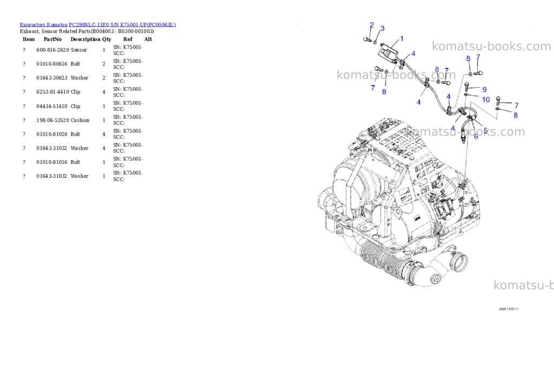Click the PartNo column header

coord(52,39)
